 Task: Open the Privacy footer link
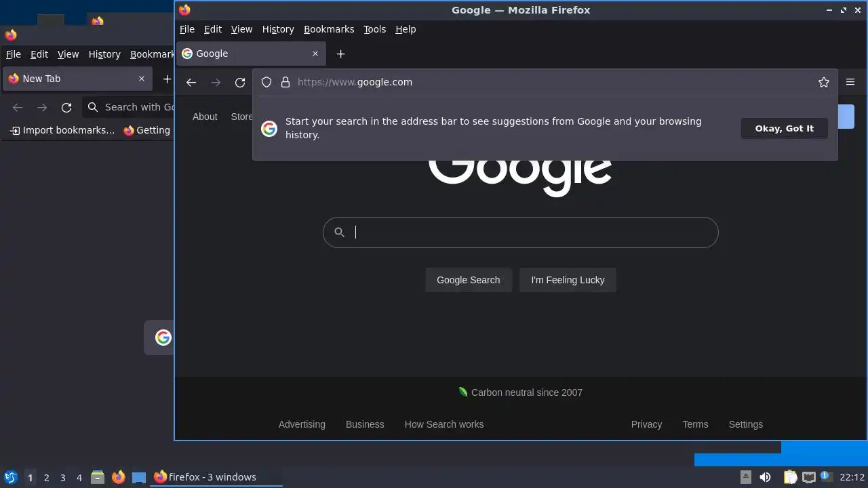click(646, 424)
